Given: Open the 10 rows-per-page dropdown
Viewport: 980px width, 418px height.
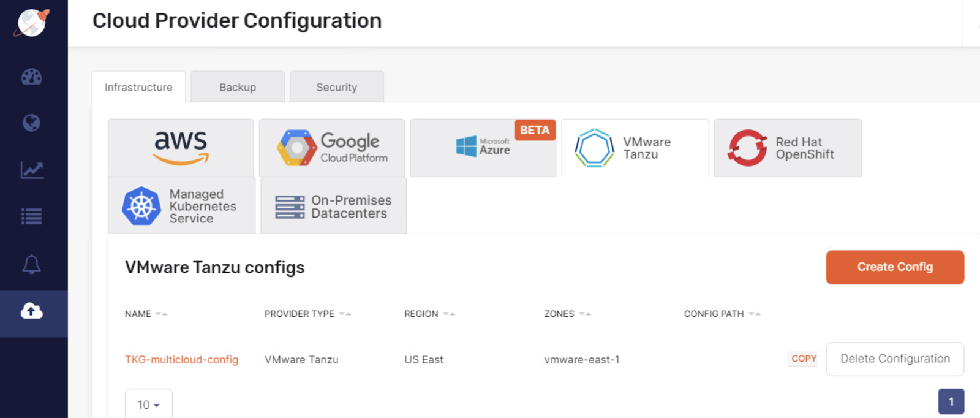Looking at the screenshot, I should point(149,404).
